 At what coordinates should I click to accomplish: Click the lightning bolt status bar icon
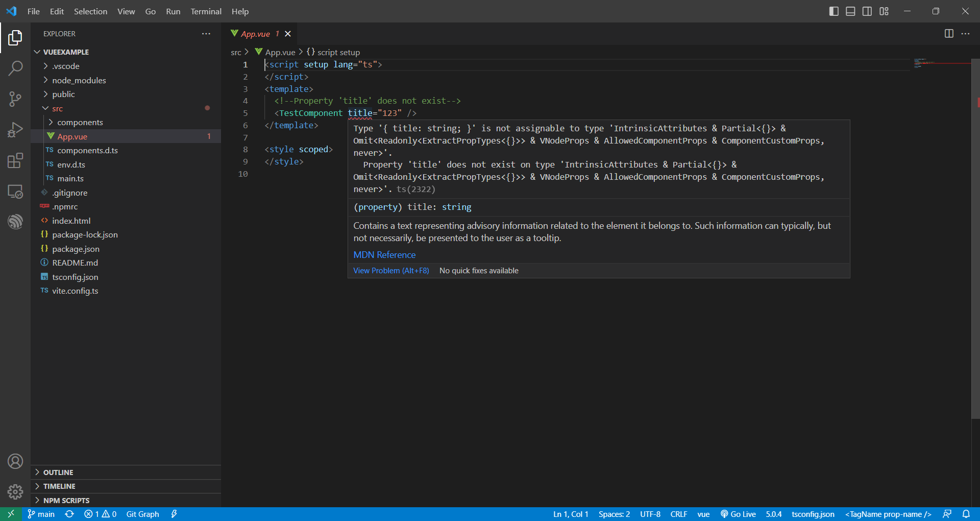tap(174, 514)
